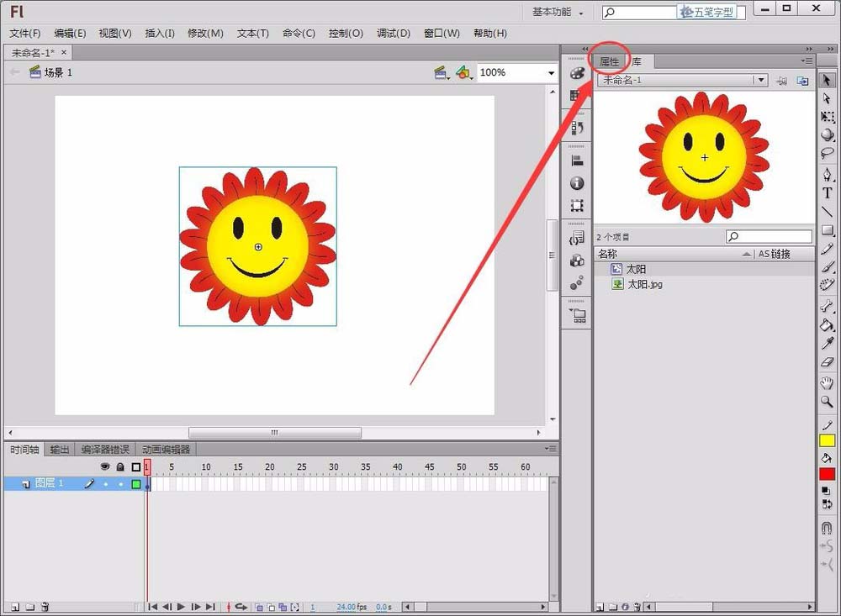Toggle show all layers as outlines
This screenshot has width=841, height=616.
tap(135, 467)
